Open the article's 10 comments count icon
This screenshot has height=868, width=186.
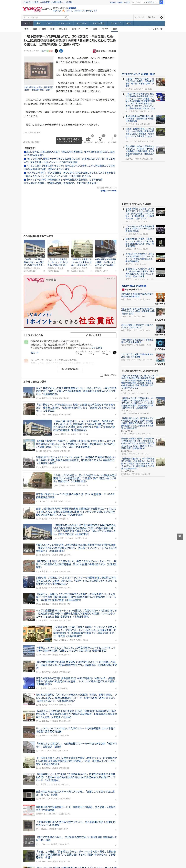43,51
